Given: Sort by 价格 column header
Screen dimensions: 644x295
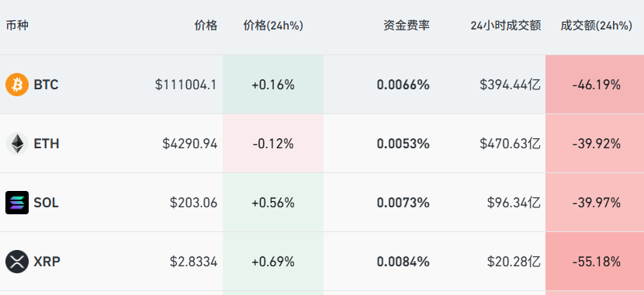Looking at the screenshot, I should (x=206, y=26).
